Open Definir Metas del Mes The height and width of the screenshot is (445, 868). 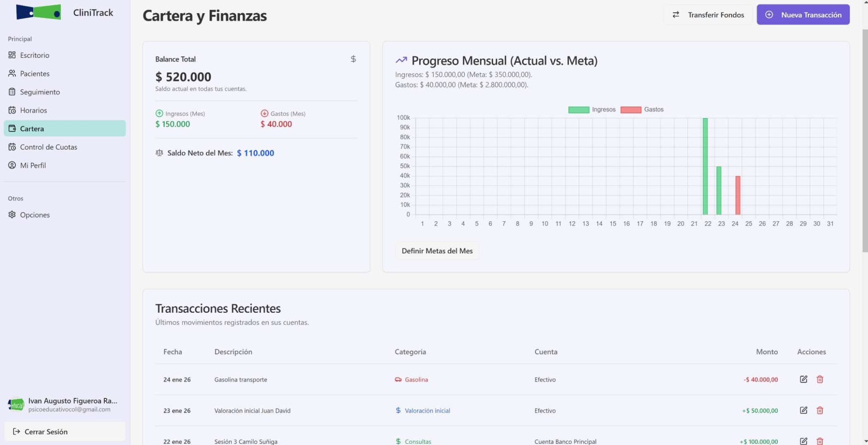pyautogui.click(x=437, y=251)
